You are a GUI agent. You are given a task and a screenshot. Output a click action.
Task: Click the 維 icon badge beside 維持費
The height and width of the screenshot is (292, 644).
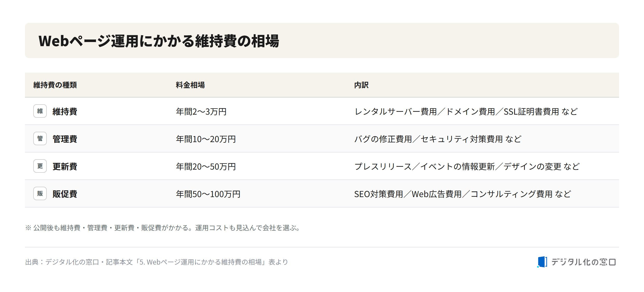click(x=40, y=111)
